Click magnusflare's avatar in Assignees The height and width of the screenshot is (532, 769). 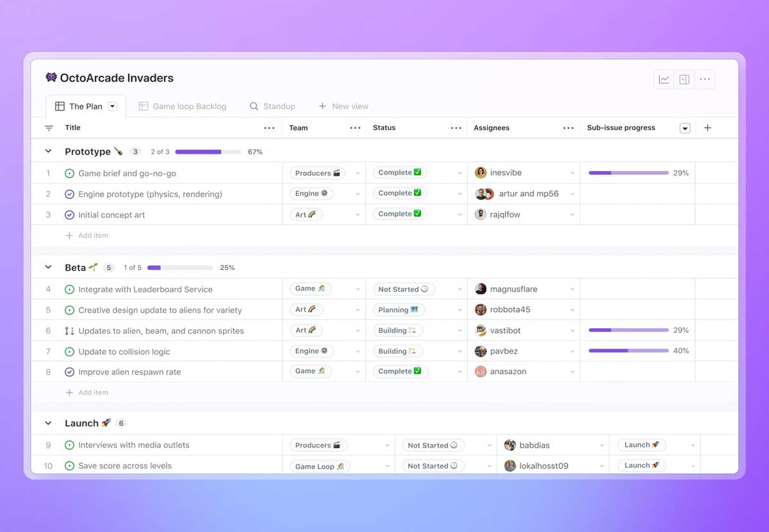click(x=481, y=289)
